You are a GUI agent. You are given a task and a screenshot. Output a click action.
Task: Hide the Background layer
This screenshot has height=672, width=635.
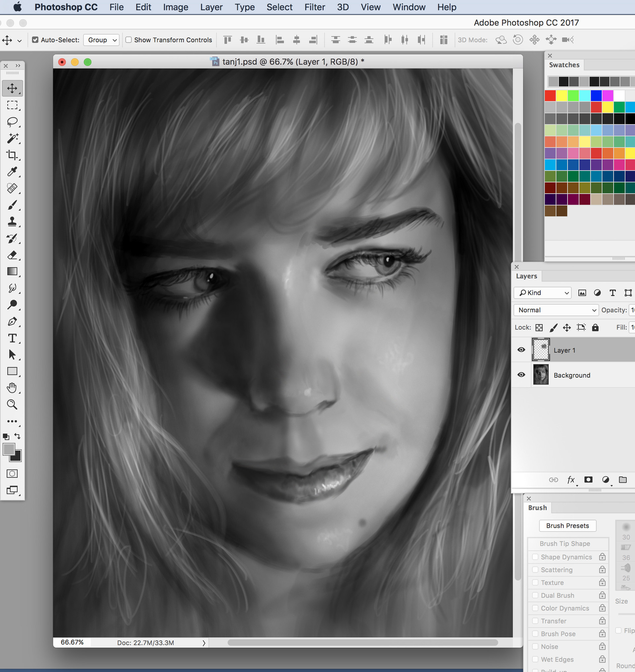tap(521, 375)
